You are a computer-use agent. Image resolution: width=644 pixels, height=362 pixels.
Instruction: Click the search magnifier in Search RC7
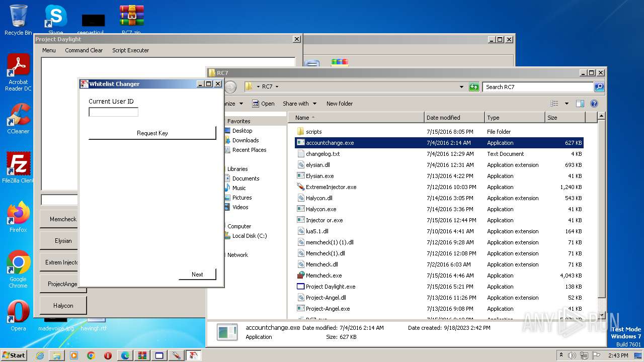[599, 87]
